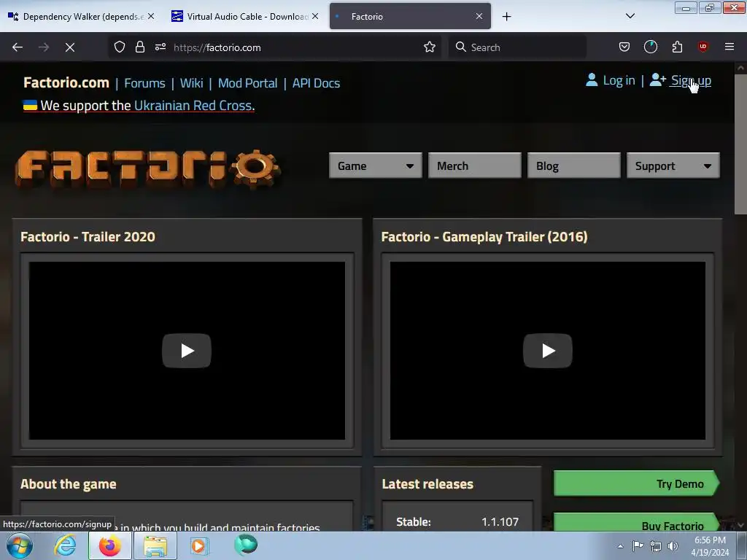Screen dimensions: 747x560
Task: Close the Dependency Walker tab
Action: (151, 16)
